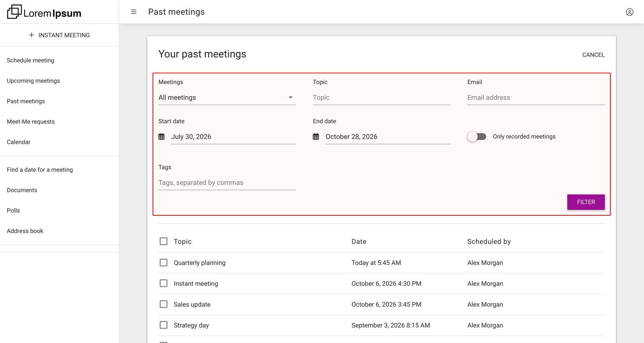
Task: Open the hamburger menu icon
Action: point(134,12)
